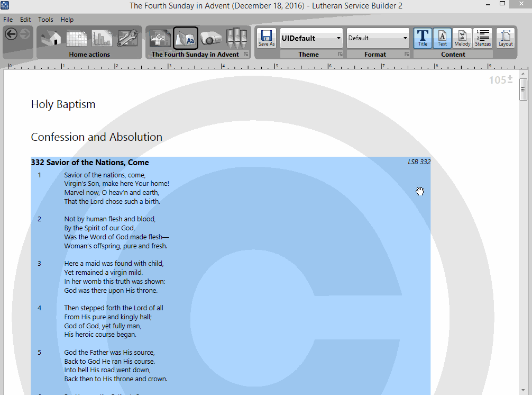Screen dimensions: 532x395
Task: Click the line 'Back then to His throne and crown.'
Action: [116, 379]
